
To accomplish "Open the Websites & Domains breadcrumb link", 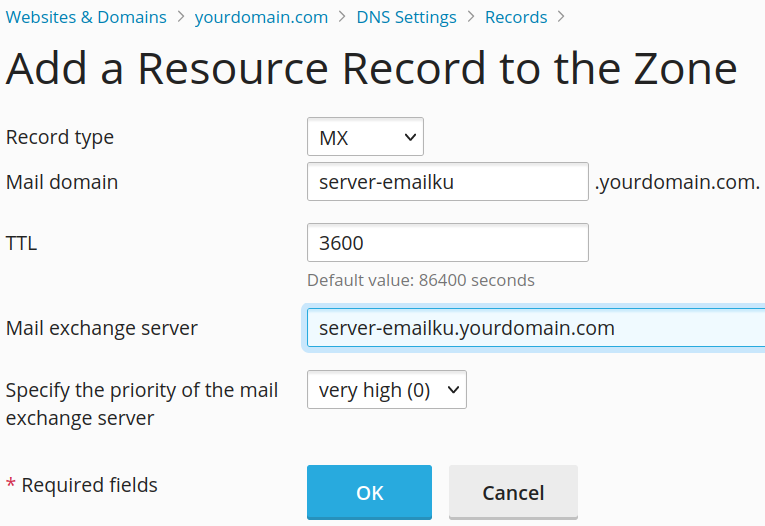I will click(x=86, y=17).
